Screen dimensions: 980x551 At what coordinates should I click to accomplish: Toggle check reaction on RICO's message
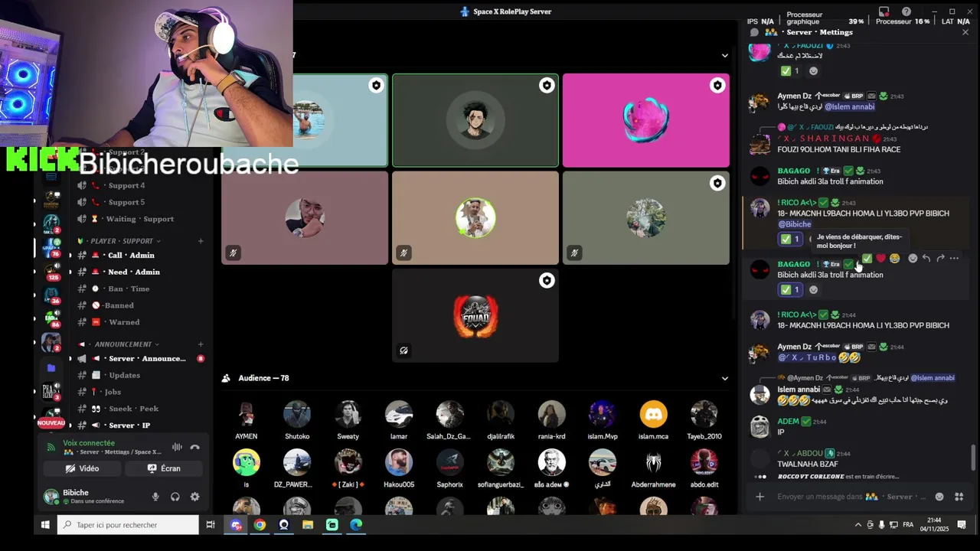coord(790,240)
